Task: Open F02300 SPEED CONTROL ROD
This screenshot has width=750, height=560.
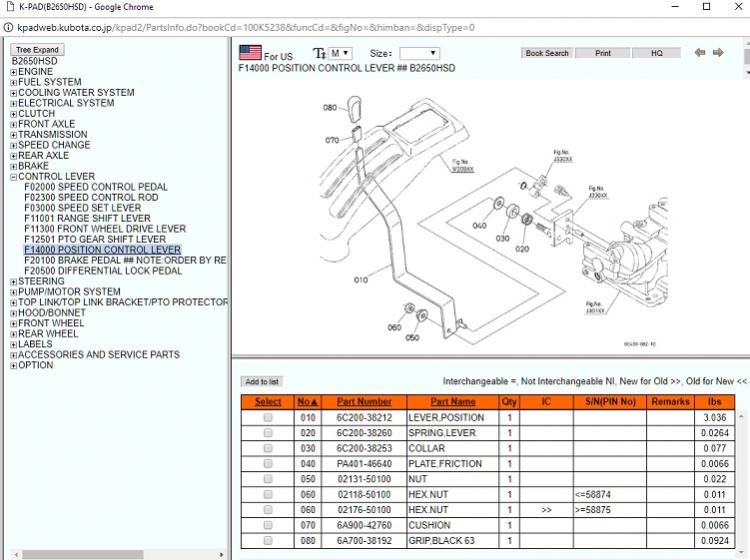Action: [91, 198]
